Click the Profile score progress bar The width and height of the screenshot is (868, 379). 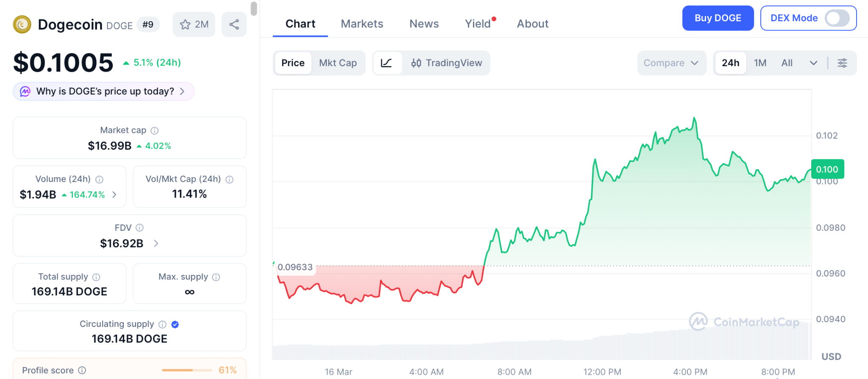coord(187,370)
